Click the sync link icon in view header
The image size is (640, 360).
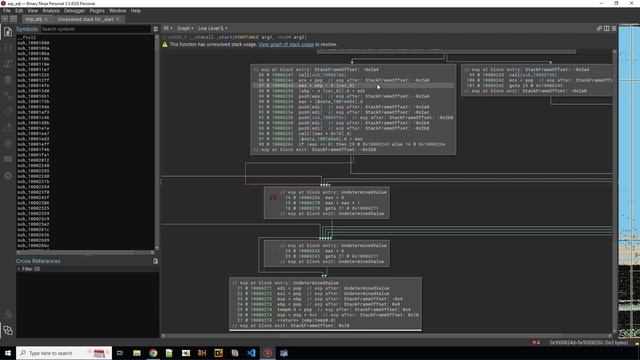pyautogui.click(x=599, y=29)
